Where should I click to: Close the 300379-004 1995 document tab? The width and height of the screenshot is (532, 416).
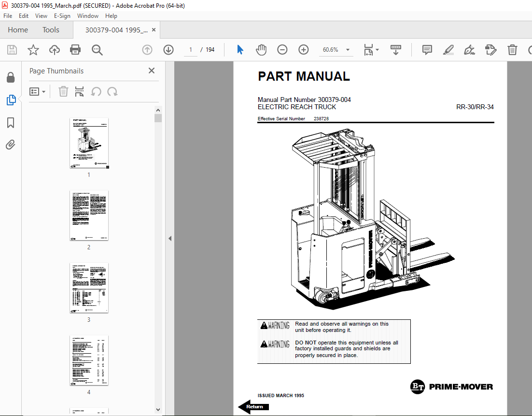pos(154,30)
